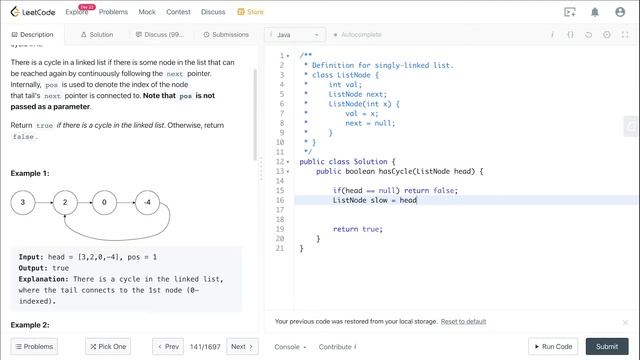Submit the solution
The height and width of the screenshot is (360, 640).
(607, 347)
